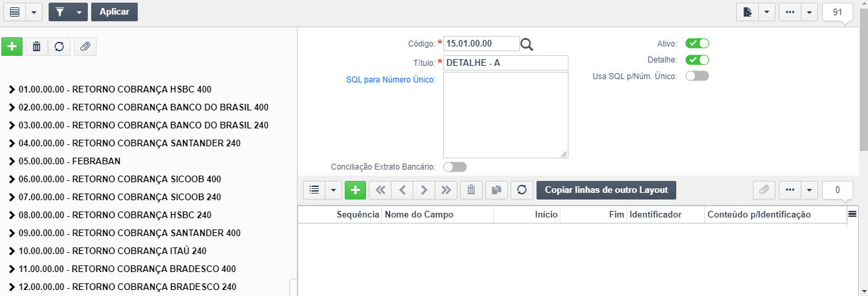Enable Usa SQL p/Núm. Único switch
This screenshot has height=296, width=868.
click(697, 76)
